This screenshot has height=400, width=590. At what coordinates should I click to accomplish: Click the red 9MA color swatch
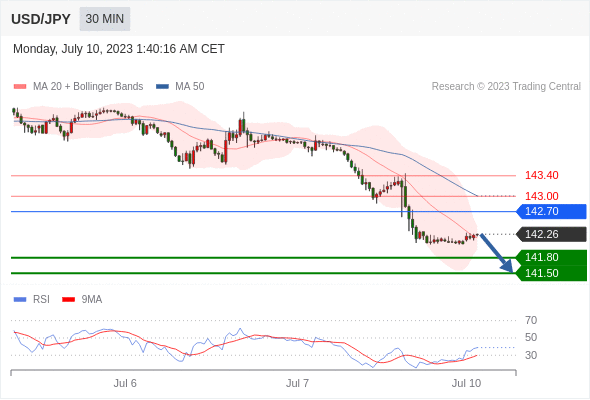[68, 300]
